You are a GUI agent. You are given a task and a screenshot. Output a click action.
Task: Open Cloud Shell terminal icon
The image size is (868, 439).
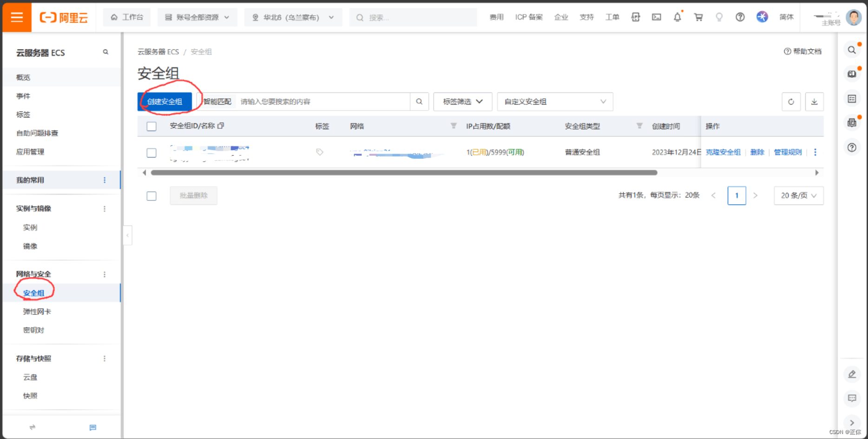pyautogui.click(x=656, y=17)
